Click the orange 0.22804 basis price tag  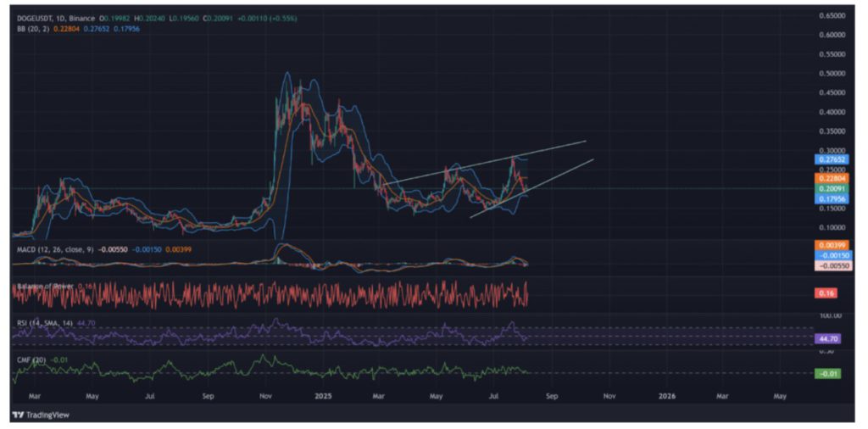click(x=827, y=178)
